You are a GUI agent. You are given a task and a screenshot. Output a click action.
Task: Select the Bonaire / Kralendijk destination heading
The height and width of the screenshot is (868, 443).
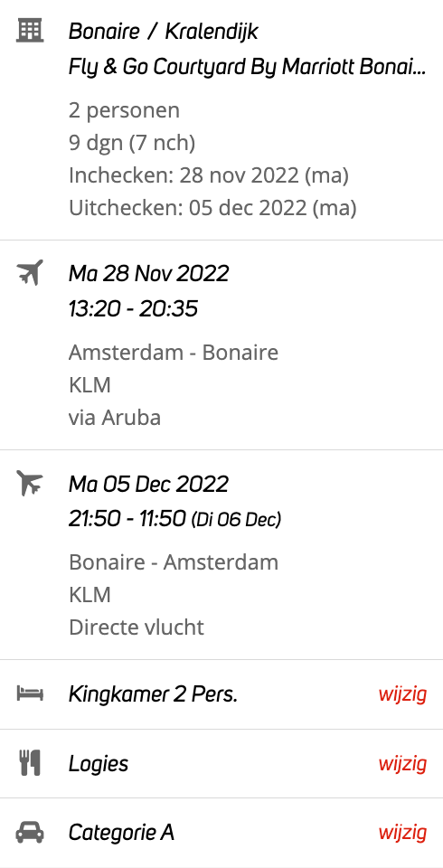164,32
